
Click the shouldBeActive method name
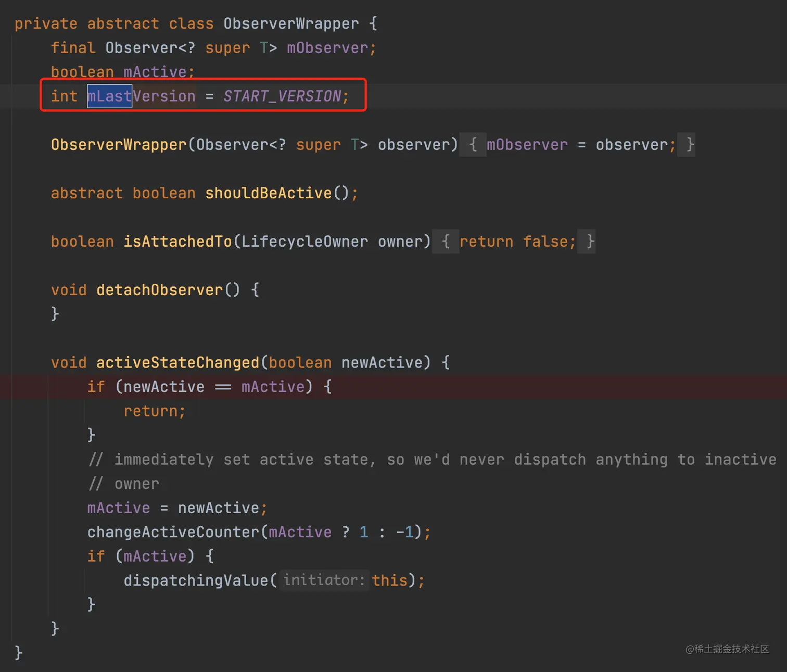[268, 193]
